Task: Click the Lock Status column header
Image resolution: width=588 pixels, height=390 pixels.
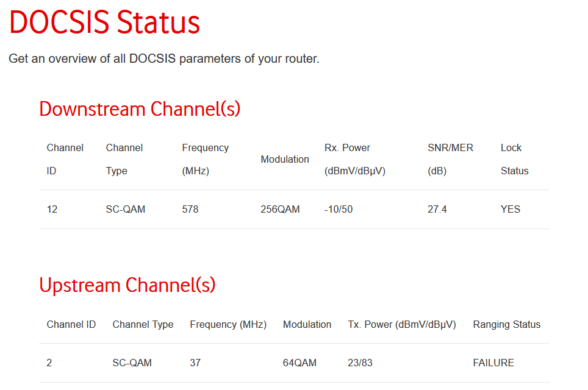Action: [515, 159]
